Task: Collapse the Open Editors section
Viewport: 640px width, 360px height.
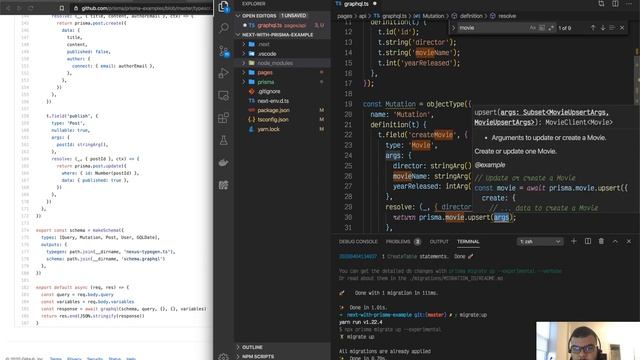Action: (x=282, y=16)
